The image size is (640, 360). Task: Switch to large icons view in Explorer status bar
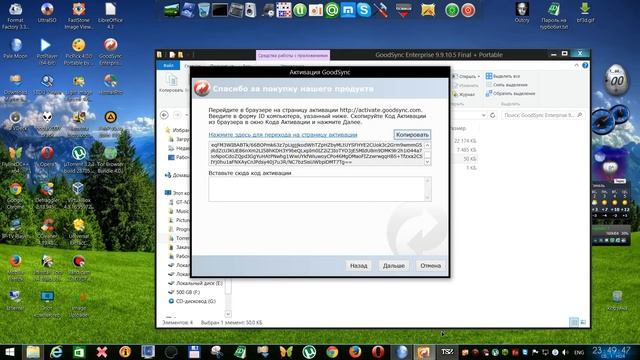click(x=583, y=322)
